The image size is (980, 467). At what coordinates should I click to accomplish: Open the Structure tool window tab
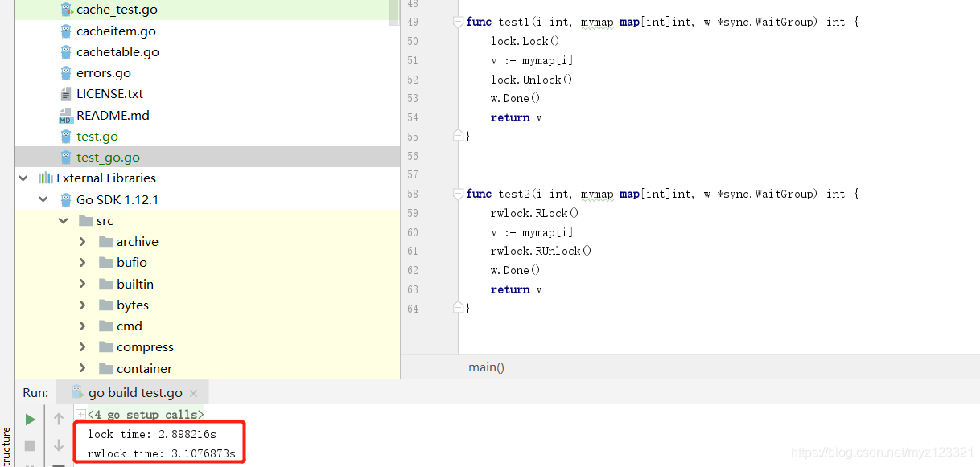(6, 446)
